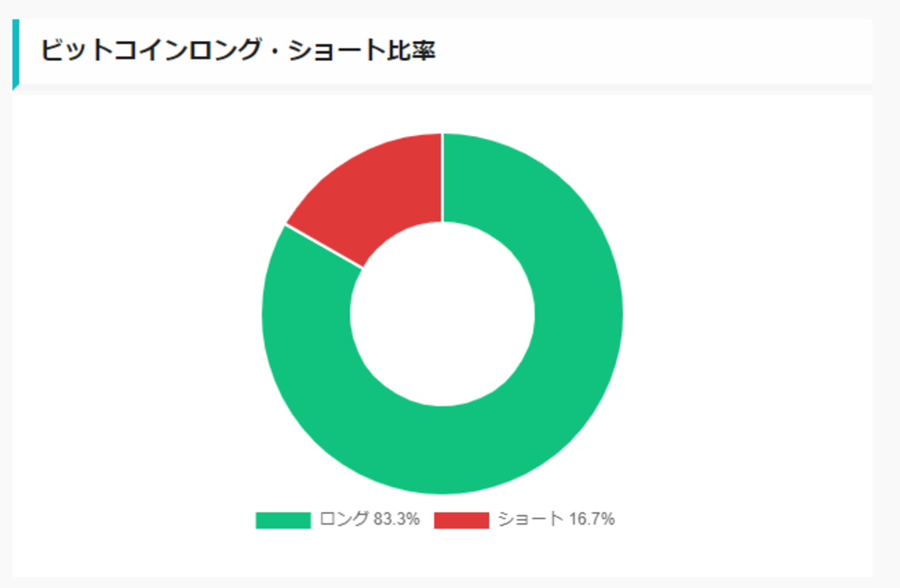Click the vertical divider between red and green
900x588 pixels.
pos(443,177)
